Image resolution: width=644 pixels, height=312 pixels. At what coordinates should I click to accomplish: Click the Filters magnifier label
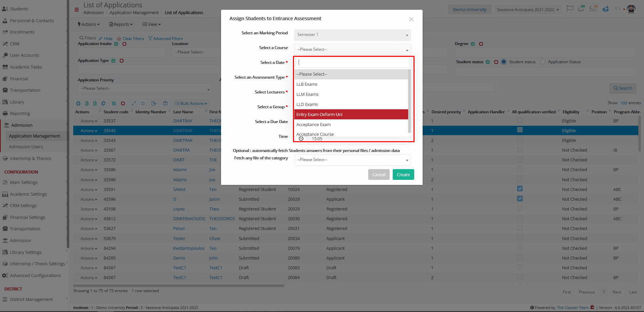[88, 38]
